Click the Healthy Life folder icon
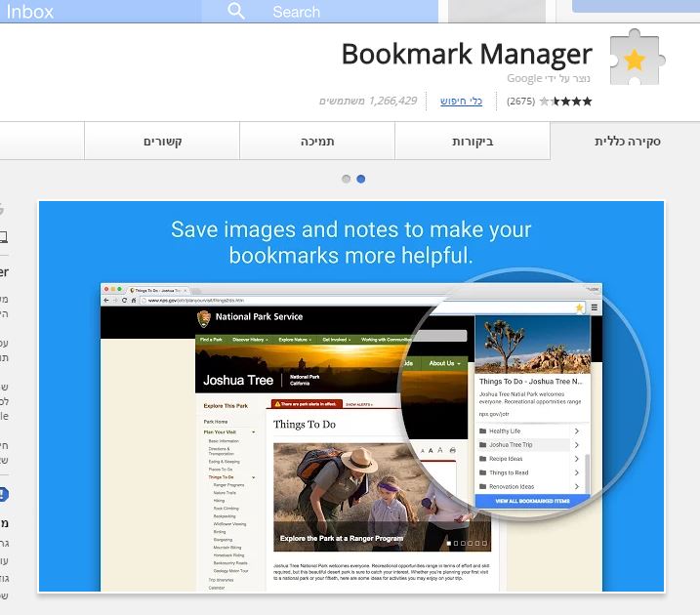The image size is (700, 615). tap(482, 431)
